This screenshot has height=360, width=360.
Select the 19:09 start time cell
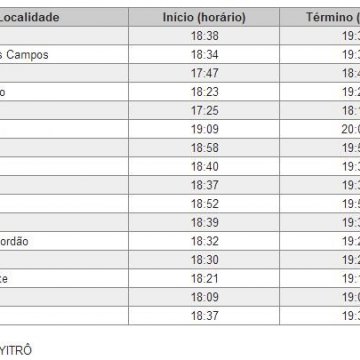(204, 129)
